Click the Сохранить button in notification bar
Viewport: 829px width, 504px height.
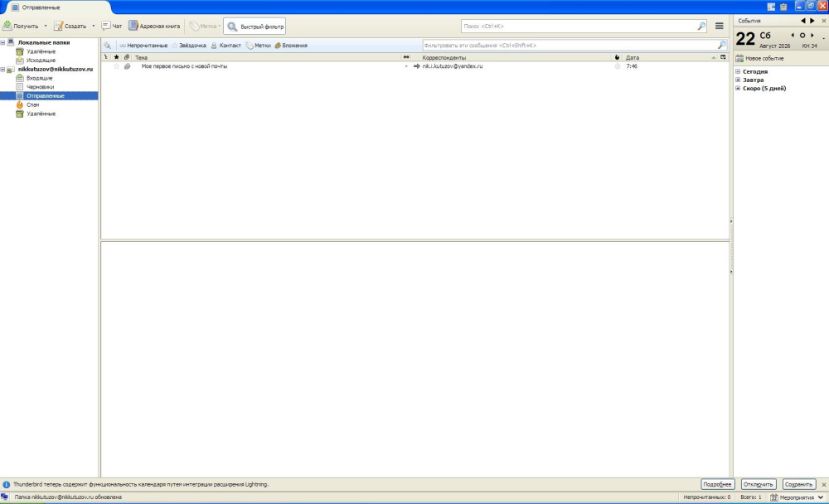798,484
